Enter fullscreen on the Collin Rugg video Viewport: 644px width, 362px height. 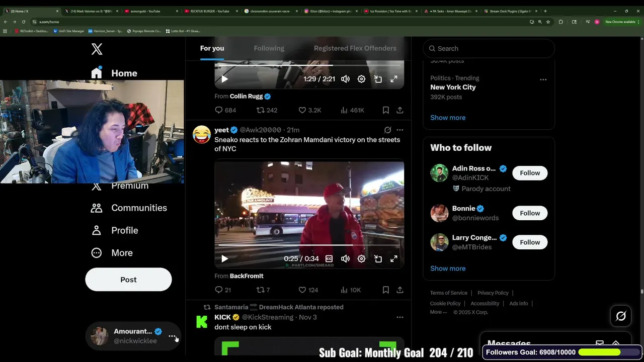pos(394,79)
